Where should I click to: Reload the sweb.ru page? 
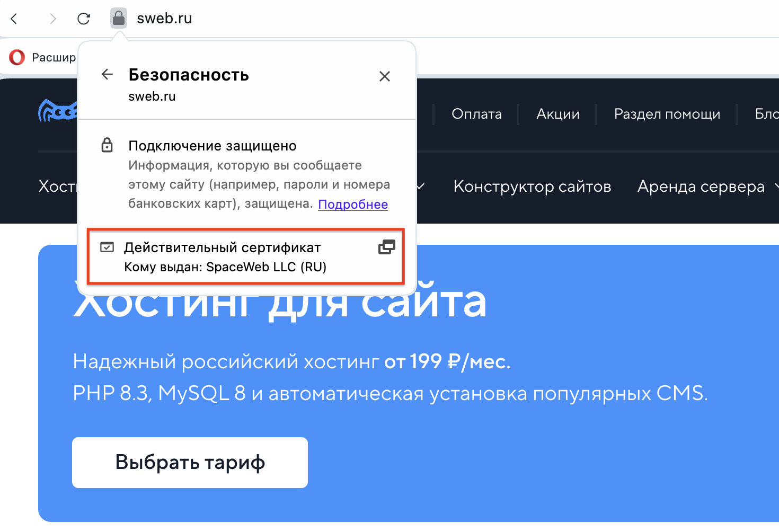[x=84, y=19]
